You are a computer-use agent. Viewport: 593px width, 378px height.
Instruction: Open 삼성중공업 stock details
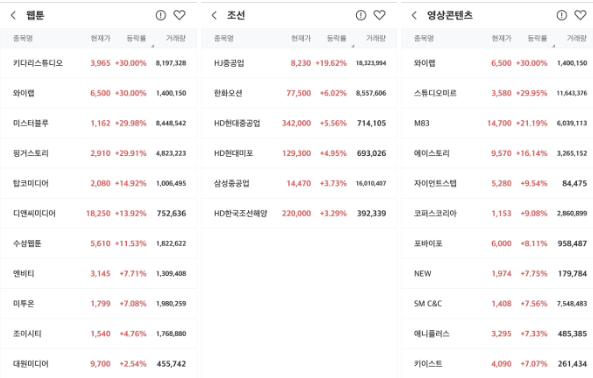coord(299,183)
